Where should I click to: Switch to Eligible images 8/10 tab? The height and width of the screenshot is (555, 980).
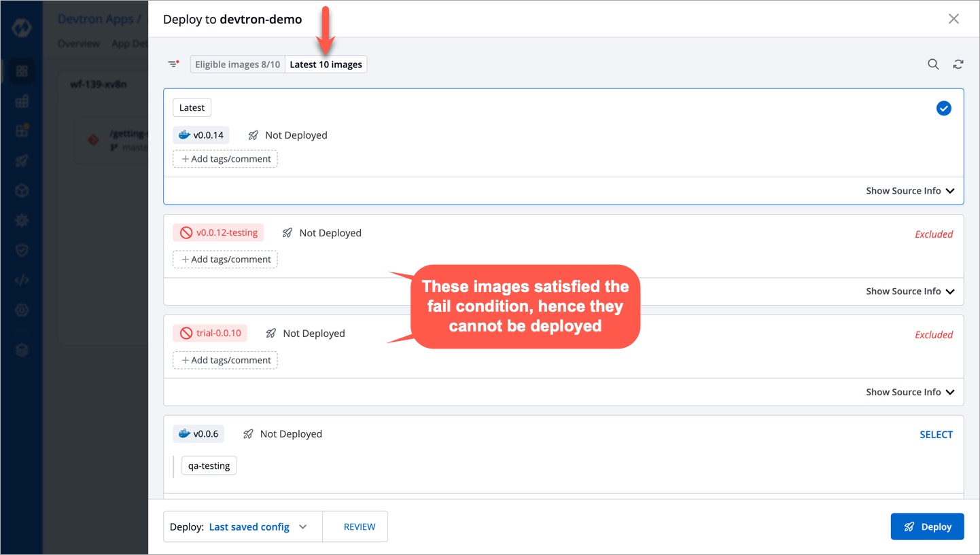click(238, 65)
